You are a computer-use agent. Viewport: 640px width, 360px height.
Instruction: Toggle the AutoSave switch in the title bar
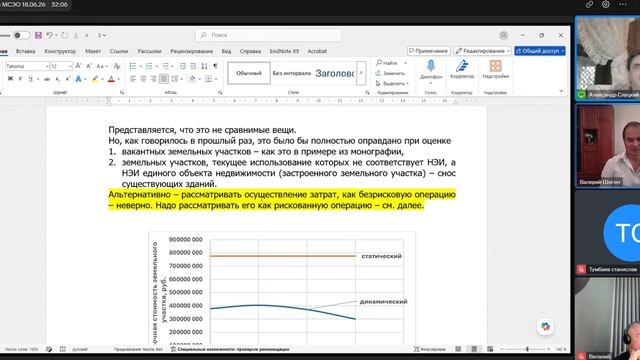21,35
